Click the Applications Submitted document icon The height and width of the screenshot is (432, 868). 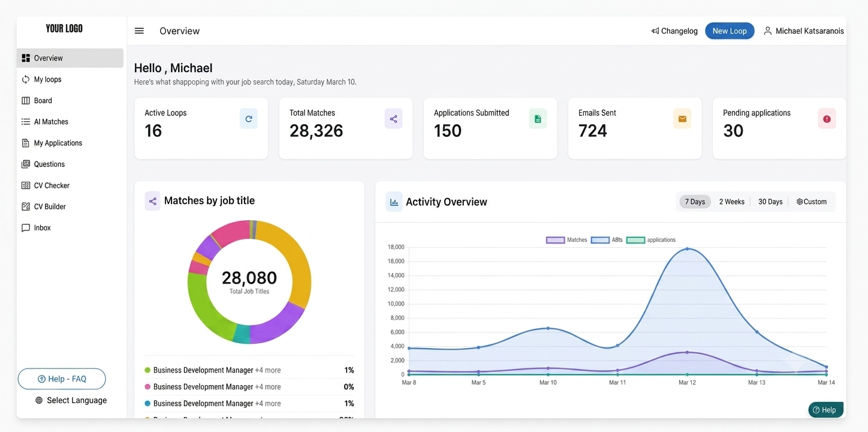538,119
